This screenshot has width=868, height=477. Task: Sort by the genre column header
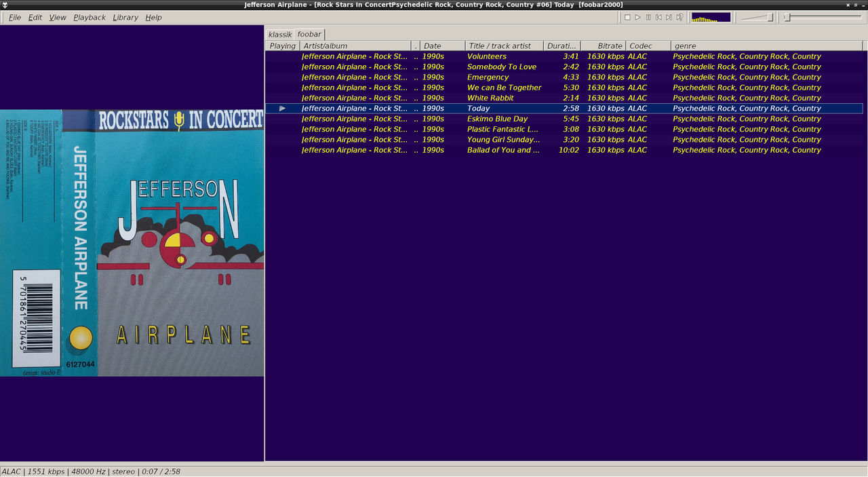(x=767, y=45)
